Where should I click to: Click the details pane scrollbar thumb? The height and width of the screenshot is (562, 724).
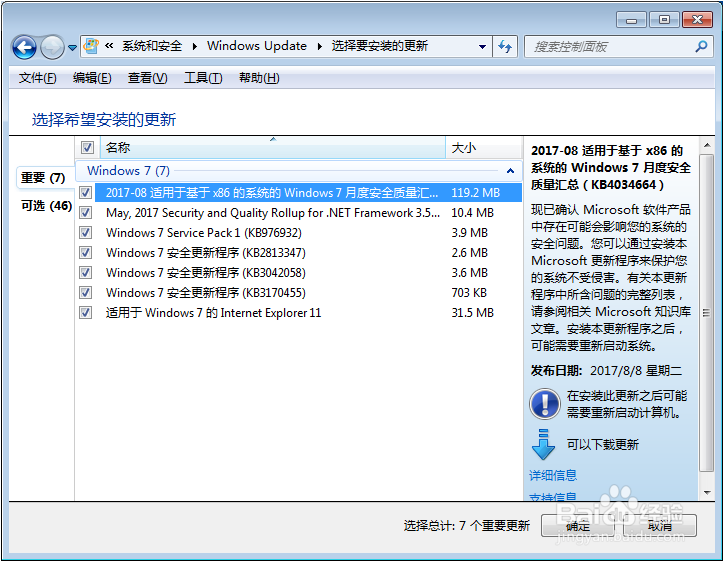coord(706,313)
